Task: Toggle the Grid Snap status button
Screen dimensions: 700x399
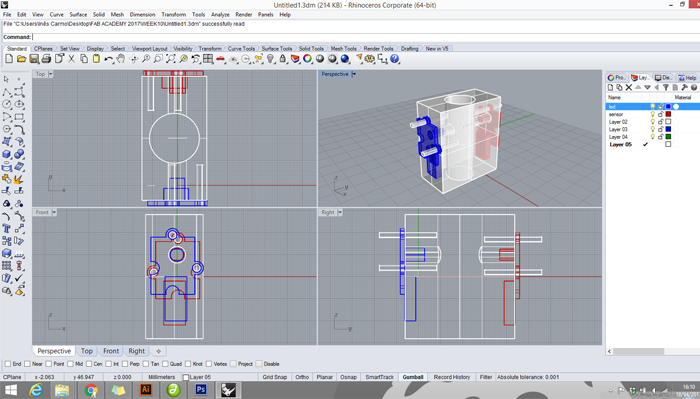Action: (x=275, y=377)
